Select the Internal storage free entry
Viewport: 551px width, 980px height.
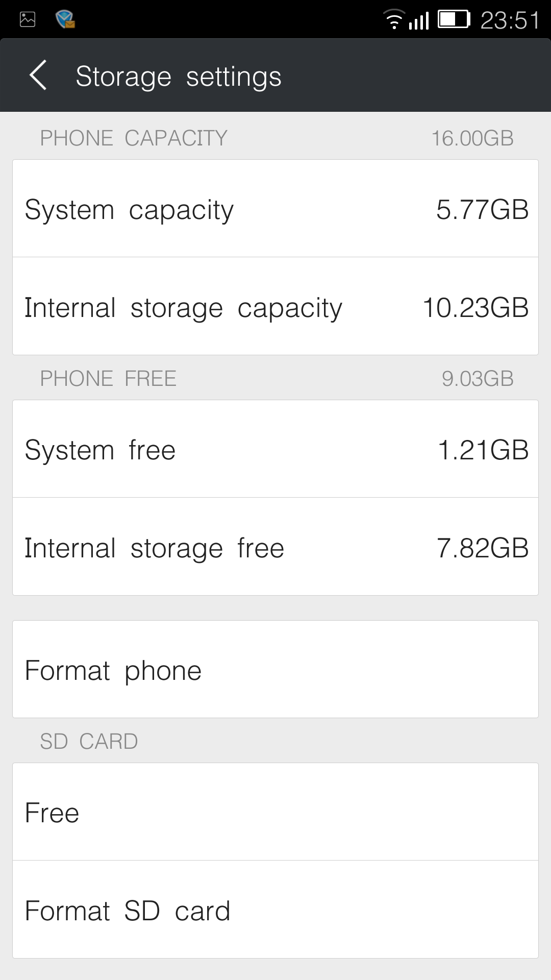(275, 547)
